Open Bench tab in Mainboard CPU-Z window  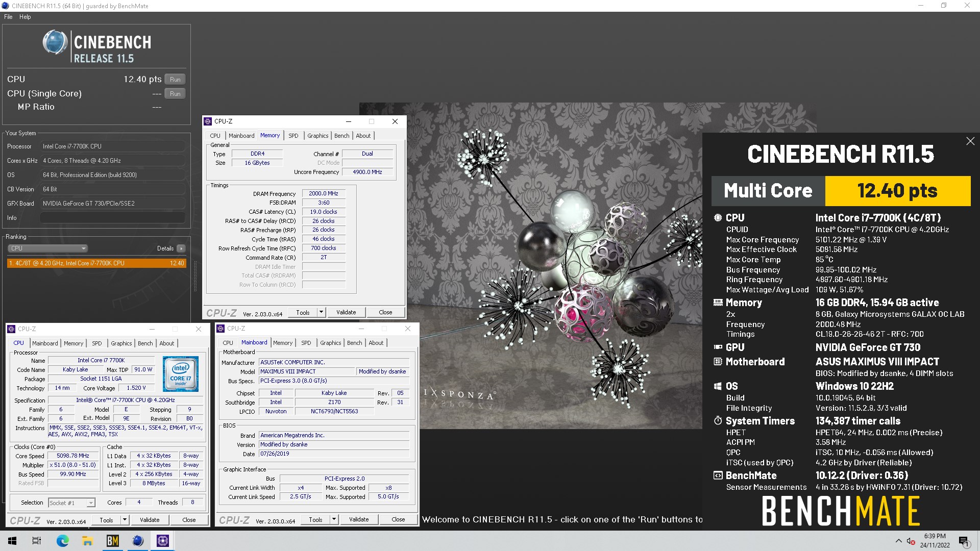pyautogui.click(x=354, y=343)
